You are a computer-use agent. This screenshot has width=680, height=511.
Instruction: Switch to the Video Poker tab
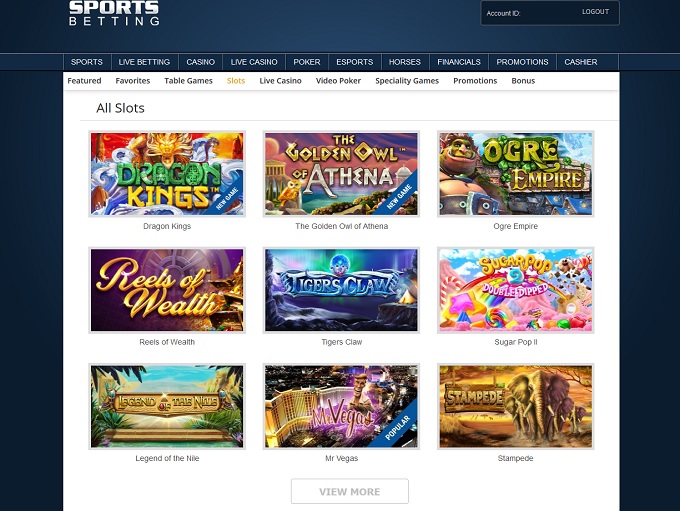click(x=338, y=81)
